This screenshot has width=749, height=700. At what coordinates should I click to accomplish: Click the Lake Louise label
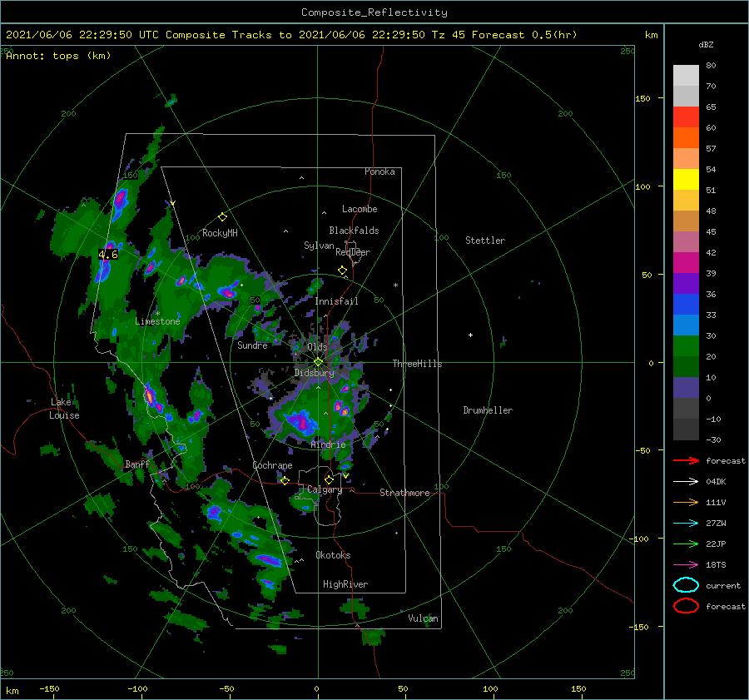click(64, 409)
